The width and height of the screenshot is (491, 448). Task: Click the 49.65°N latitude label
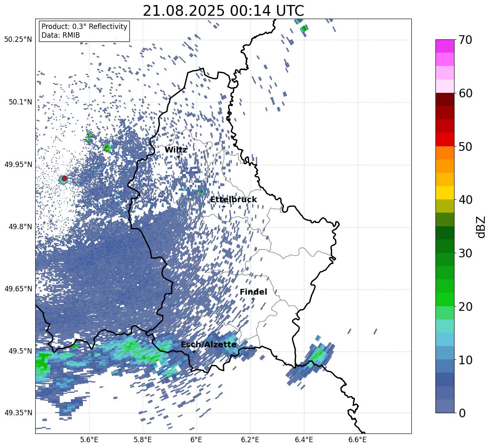click(18, 288)
